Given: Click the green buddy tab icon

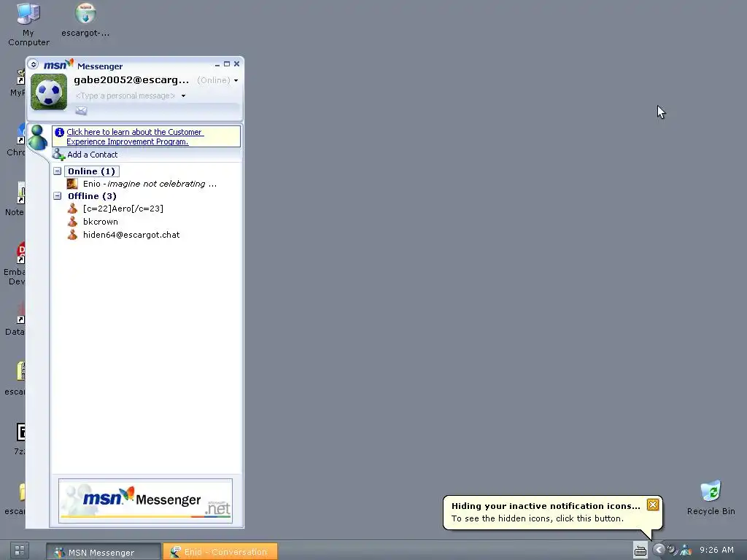Looking at the screenshot, I should (37, 138).
